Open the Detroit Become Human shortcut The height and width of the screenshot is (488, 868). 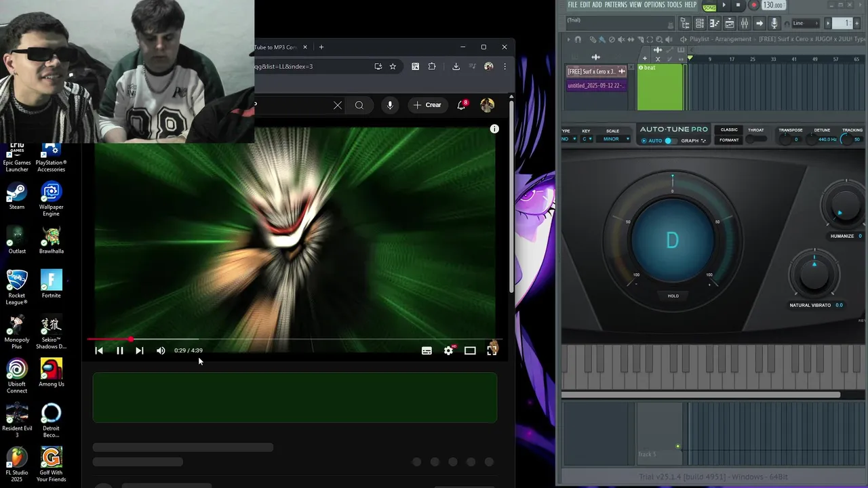pos(51,420)
